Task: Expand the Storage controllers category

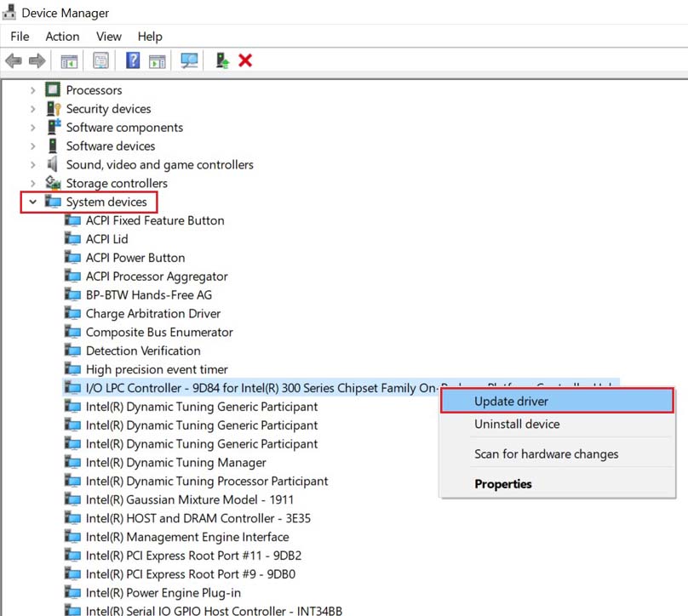Action: pyautogui.click(x=33, y=183)
